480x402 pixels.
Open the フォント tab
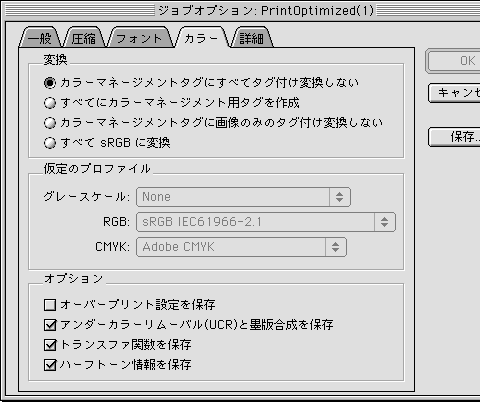coord(140,38)
